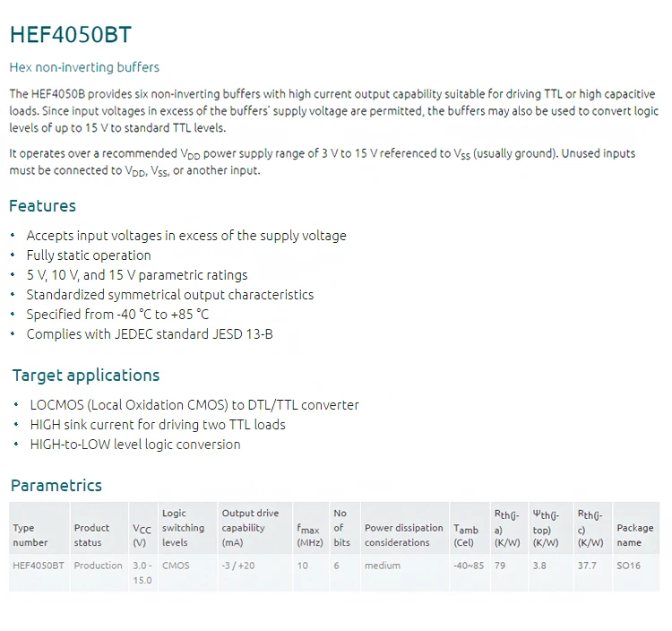
Task: Select 'Specified from -40 °C to +85 °C' line
Action: coord(117,315)
